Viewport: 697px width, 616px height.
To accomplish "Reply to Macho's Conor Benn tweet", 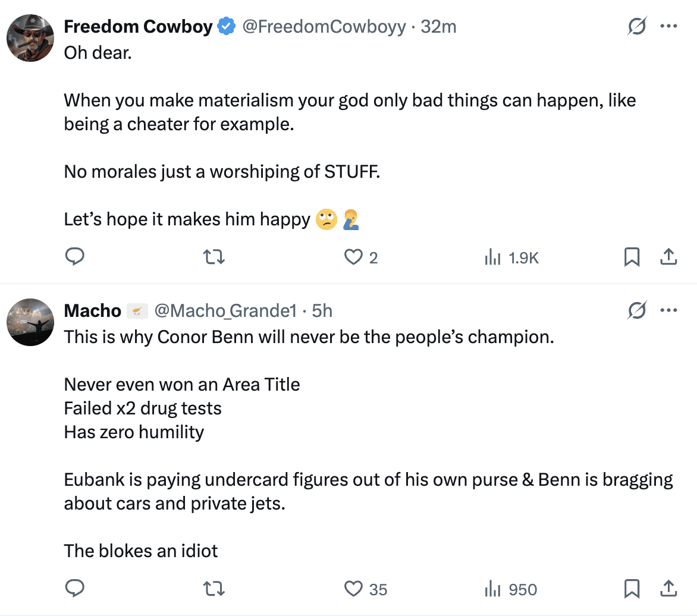I will [75, 589].
